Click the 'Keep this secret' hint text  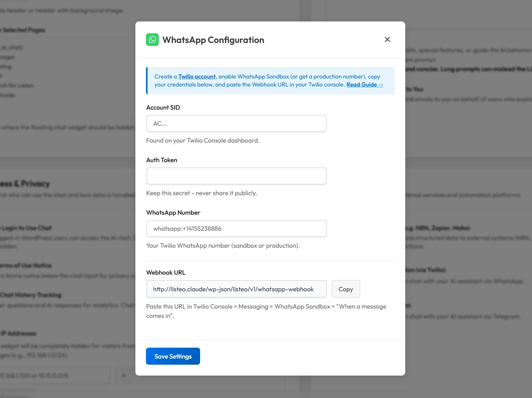(201, 193)
